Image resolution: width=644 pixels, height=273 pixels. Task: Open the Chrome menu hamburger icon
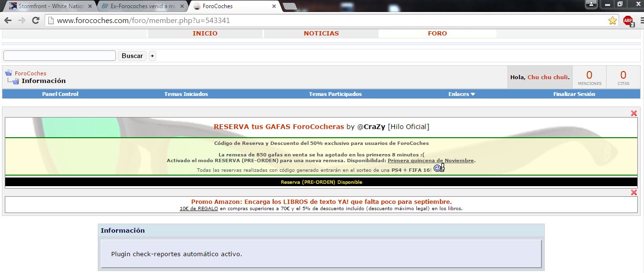tap(641, 21)
